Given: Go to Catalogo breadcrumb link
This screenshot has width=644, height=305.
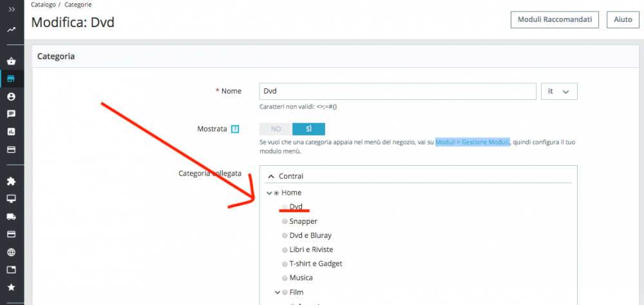Looking at the screenshot, I should click(43, 5).
